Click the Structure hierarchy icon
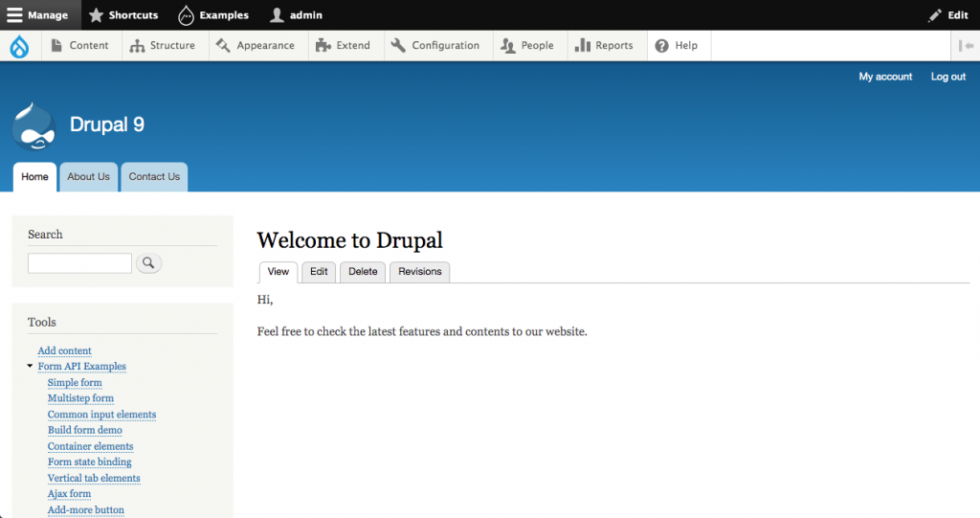The image size is (980, 518). 137,46
